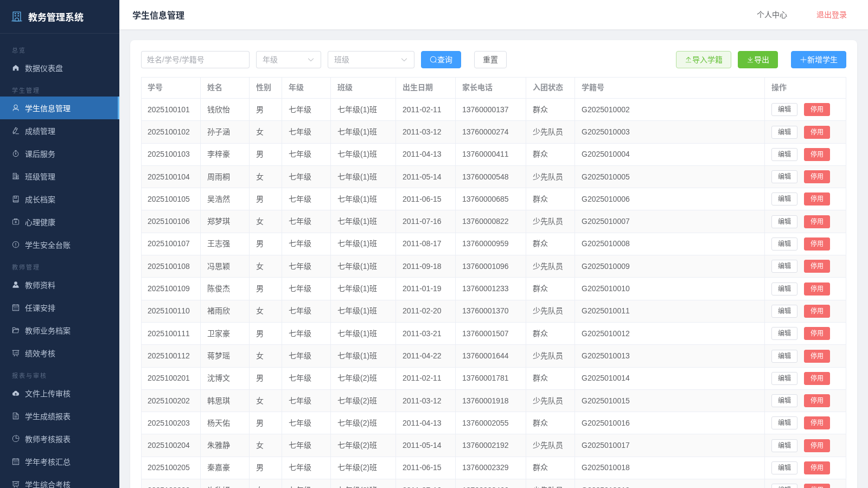Click the pencil icon beside 成绩管理
Viewport: 868px width, 488px height.
click(x=16, y=131)
